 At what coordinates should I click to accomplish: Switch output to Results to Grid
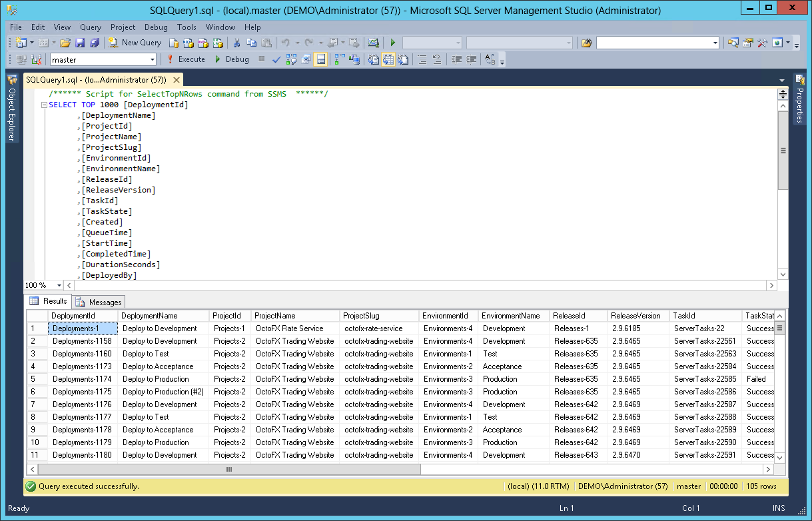click(388, 59)
